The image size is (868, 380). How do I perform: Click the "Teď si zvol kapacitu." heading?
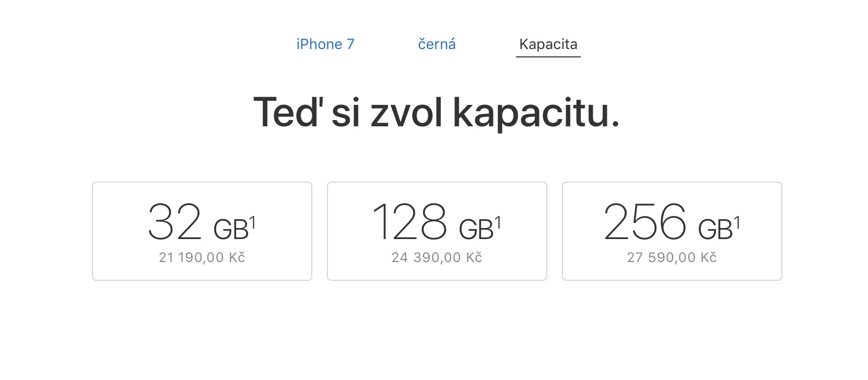(437, 112)
